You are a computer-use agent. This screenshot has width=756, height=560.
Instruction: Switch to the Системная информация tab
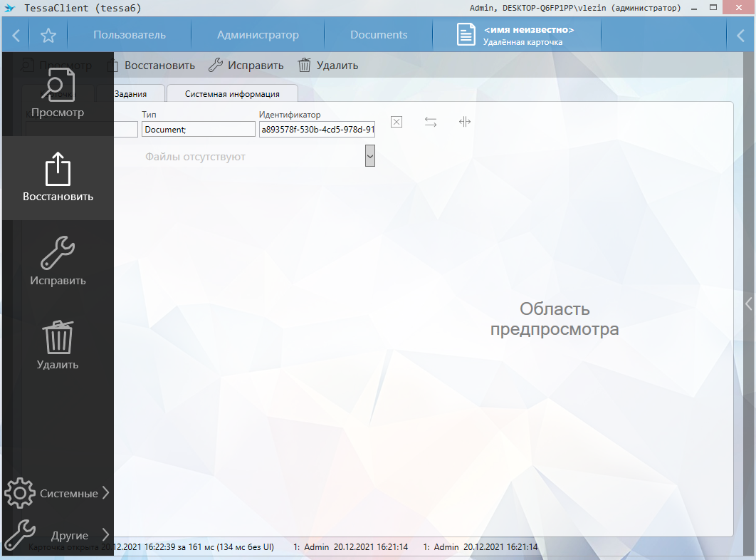(232, 93)
